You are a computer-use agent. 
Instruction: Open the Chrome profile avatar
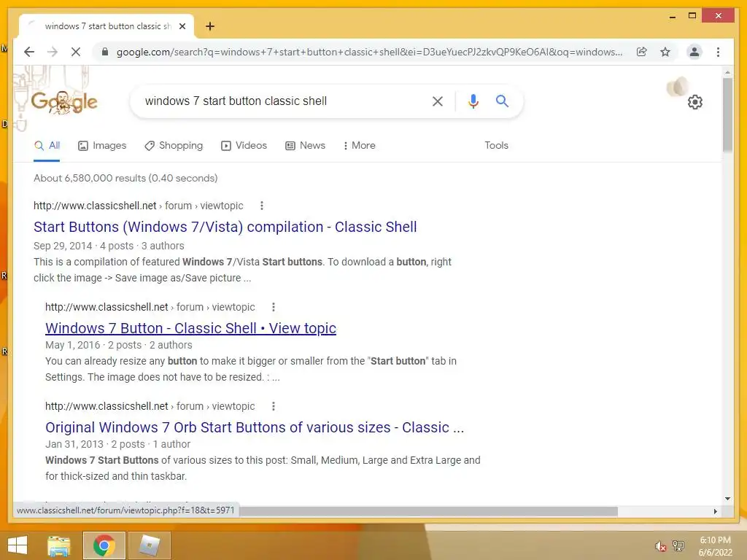[x=694, y=52]
